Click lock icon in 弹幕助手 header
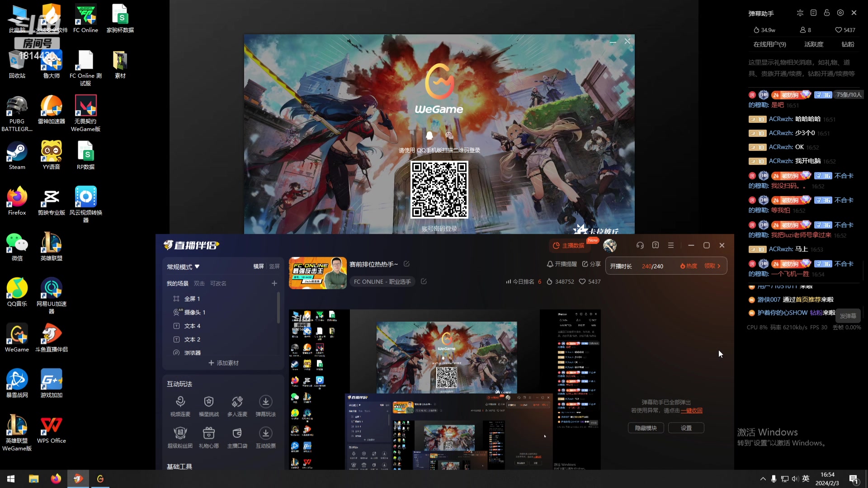Screen dimensions: 868x488 [826, 13]
